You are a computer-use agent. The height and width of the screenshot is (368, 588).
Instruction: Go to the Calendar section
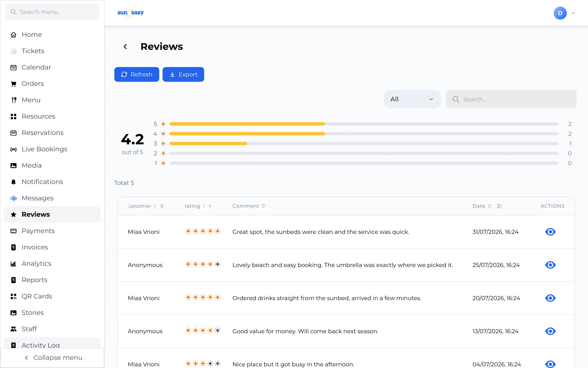[x=52, y=67]
